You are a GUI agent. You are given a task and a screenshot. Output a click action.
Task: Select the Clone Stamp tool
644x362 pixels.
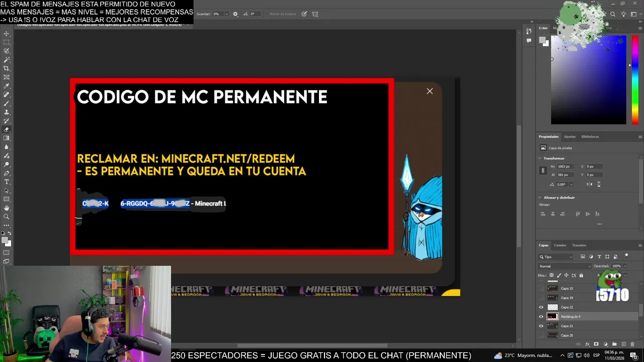pos(7,112)
